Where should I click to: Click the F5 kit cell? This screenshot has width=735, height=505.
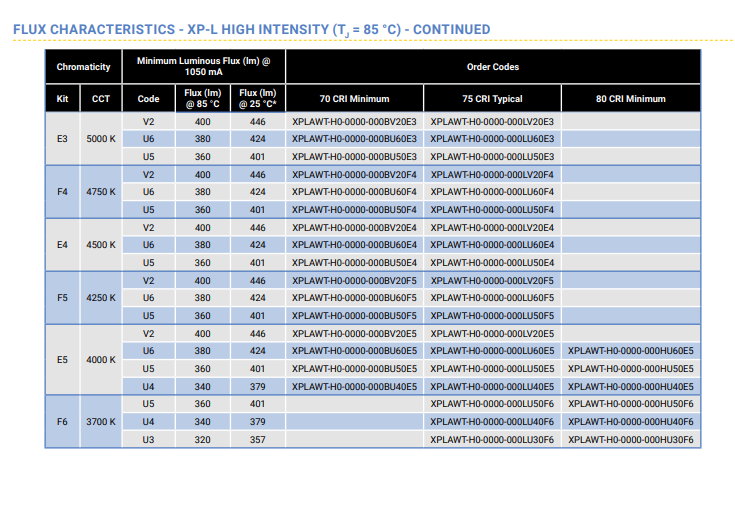coord(62,298)
